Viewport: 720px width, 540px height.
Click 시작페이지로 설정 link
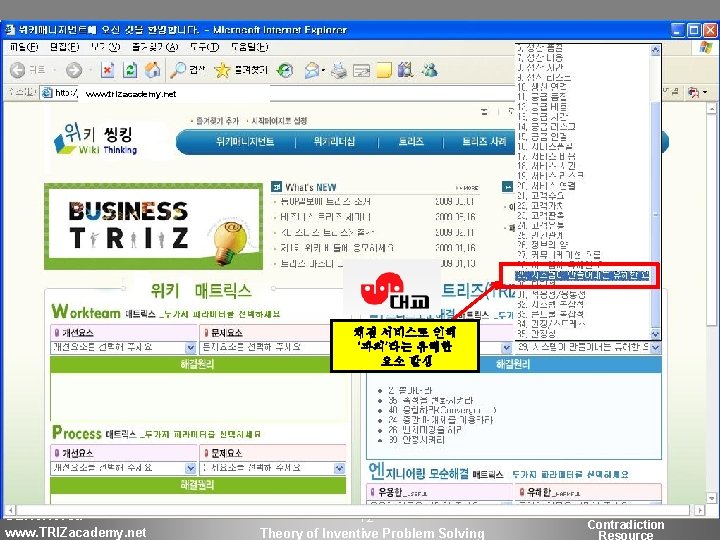(279, 121)
